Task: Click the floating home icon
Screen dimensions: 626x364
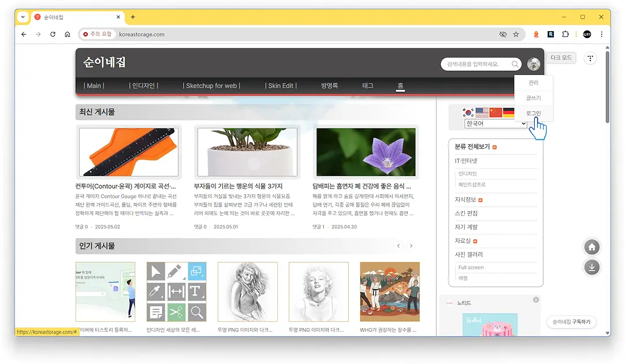Action: tap(591, 246)
